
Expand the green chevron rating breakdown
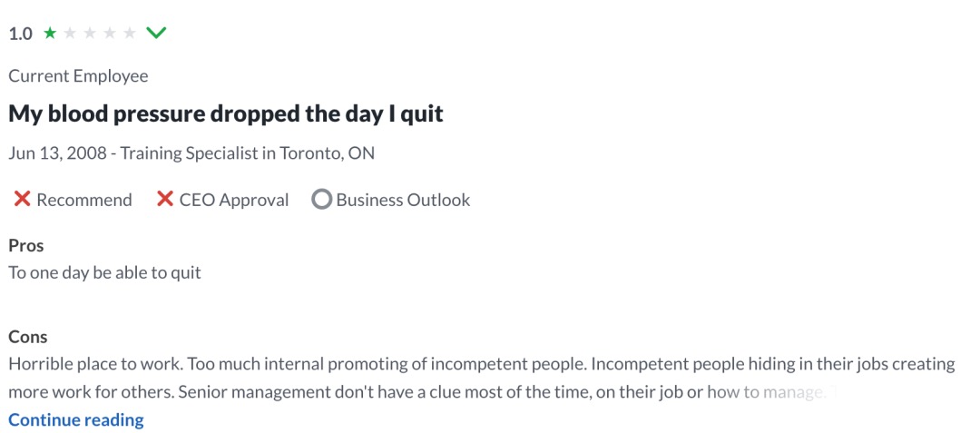pos(156,33)
